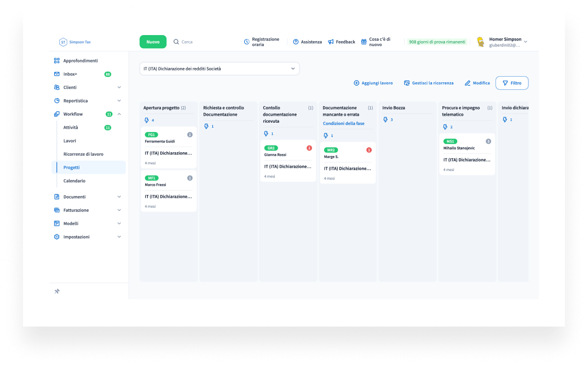Click the Fatturazione icon
The height and width of the screenshot is (366, 588).
[56, 210]
